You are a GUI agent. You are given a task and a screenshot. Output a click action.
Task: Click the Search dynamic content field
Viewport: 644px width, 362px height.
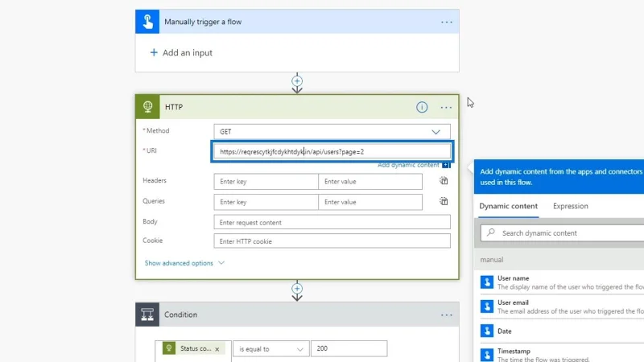click(x=563, y=232)
